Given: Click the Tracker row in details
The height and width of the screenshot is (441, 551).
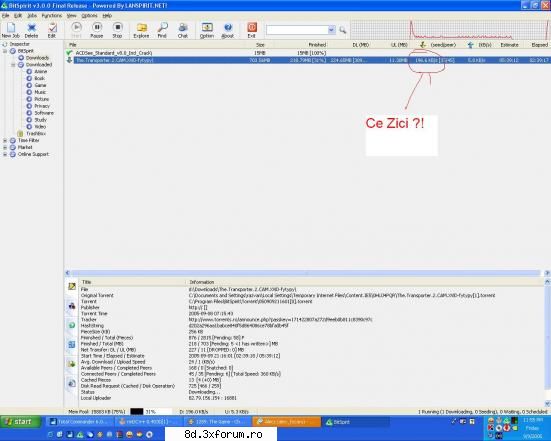Looking at the screenshot, I should pyautogui.click(x=311, y=320).
